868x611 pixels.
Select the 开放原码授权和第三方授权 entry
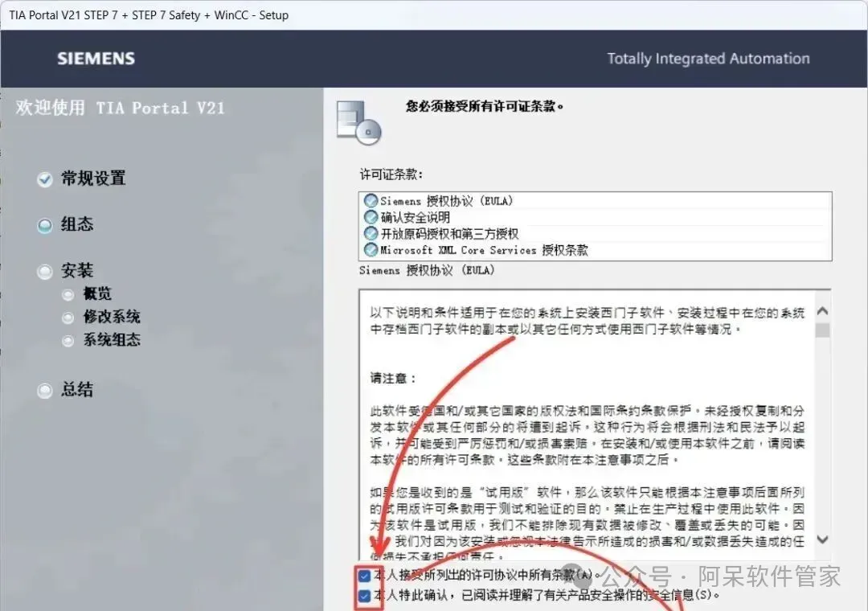[x=595, y=233]
